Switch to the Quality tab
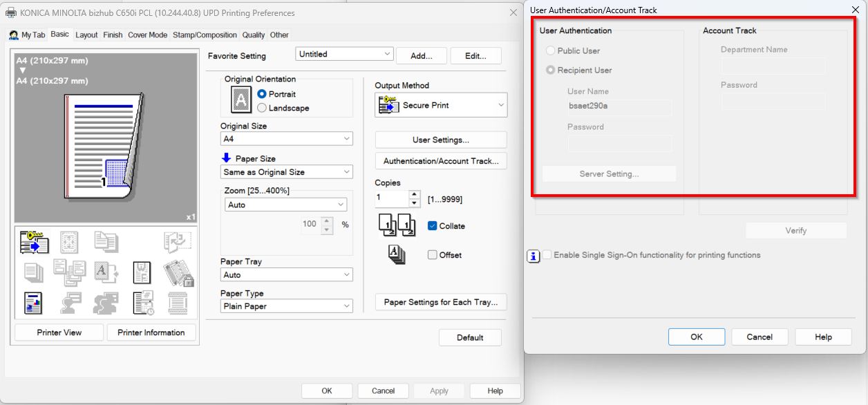Screen dimensions: 868x405 tap(253, 35)
